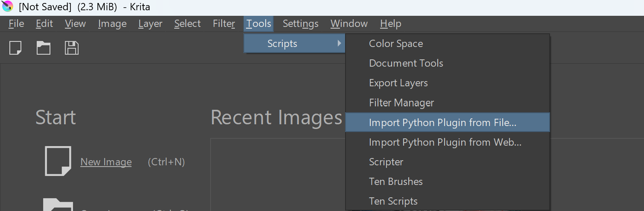The height and width of the screenshot is (211, 644).
Task: Select Import Python Plugin from File
Action: click(442, 123)
